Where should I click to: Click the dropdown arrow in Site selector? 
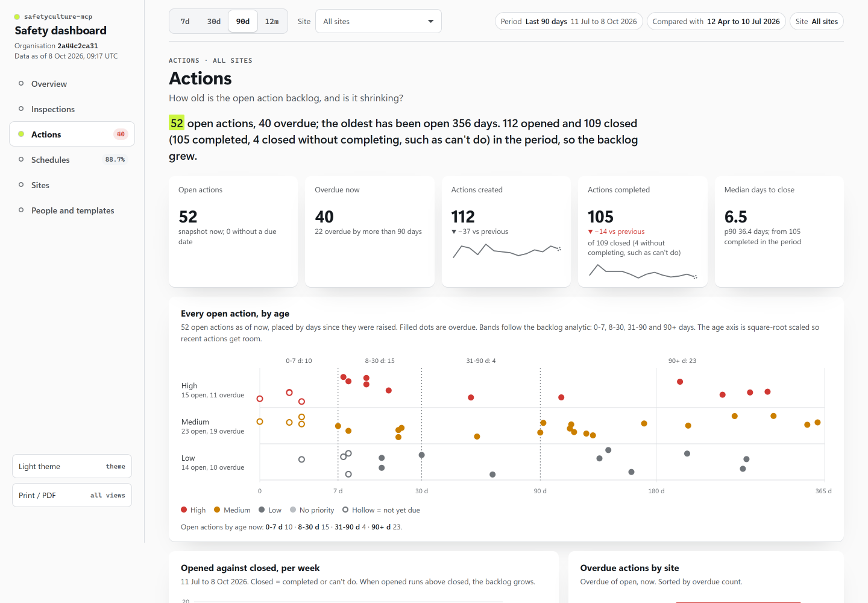(x=430, y=22)
